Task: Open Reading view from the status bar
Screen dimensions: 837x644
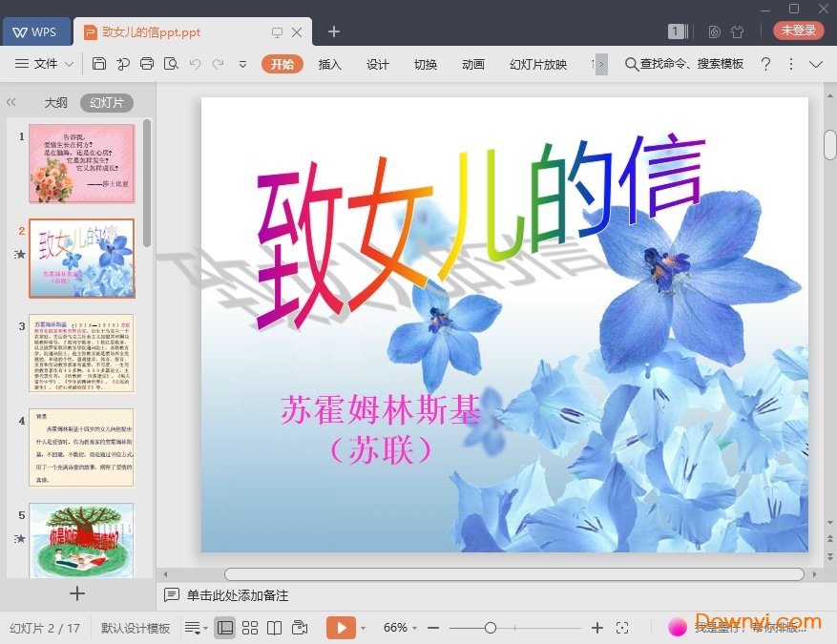Action: point(275,627)
